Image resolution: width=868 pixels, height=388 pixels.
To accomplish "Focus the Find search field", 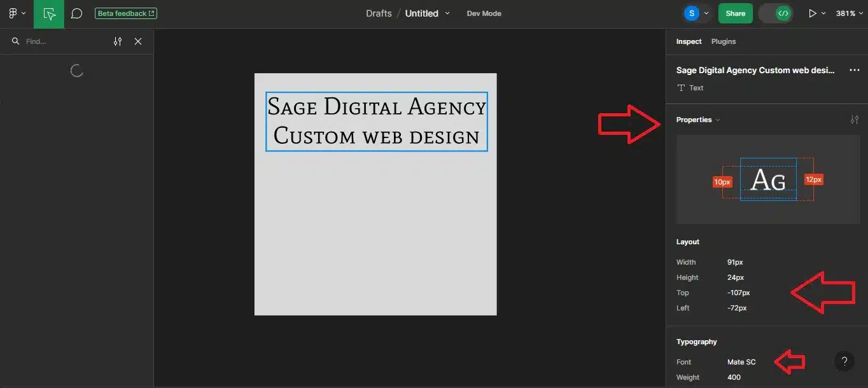I will (64, 41).
